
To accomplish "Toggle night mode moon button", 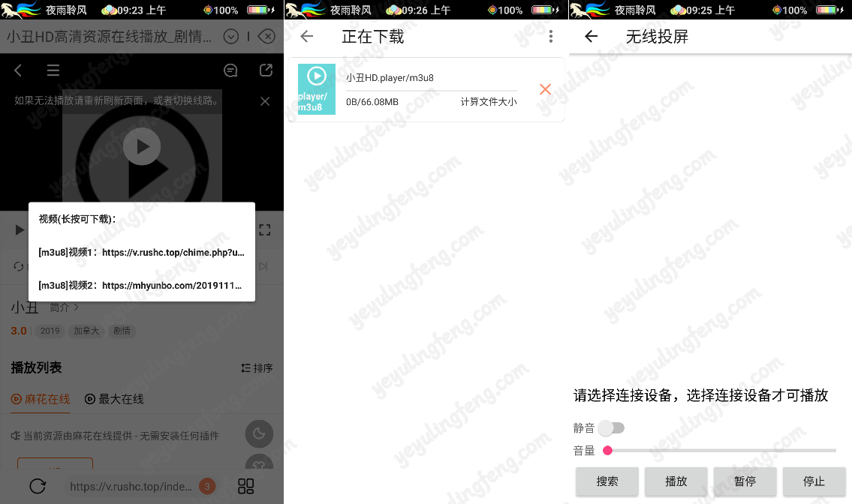I will point(259,433).
